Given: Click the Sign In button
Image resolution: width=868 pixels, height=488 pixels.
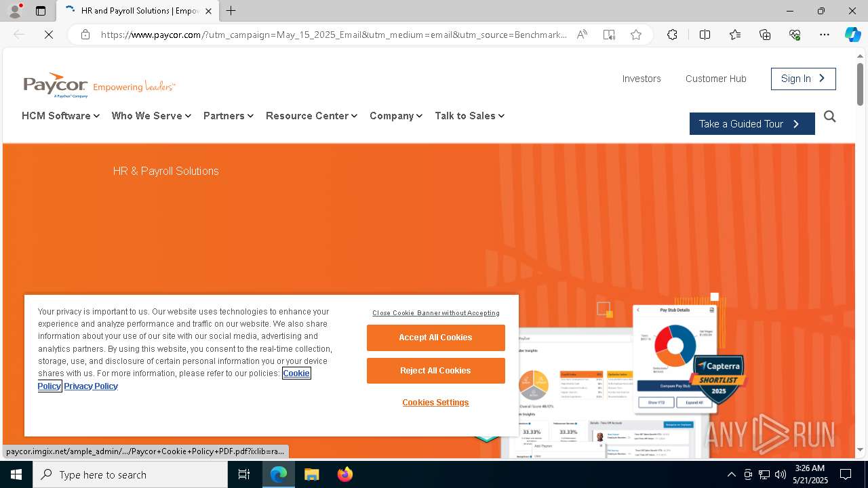Looking at the screenshot, I should pyautogui.click(x=803, y=79).
